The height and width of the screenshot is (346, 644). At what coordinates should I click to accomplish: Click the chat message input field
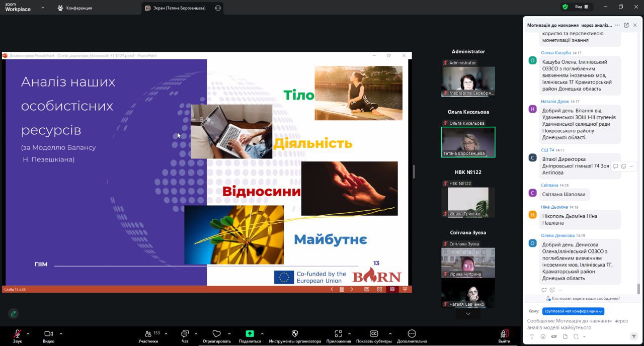(579, 324)
